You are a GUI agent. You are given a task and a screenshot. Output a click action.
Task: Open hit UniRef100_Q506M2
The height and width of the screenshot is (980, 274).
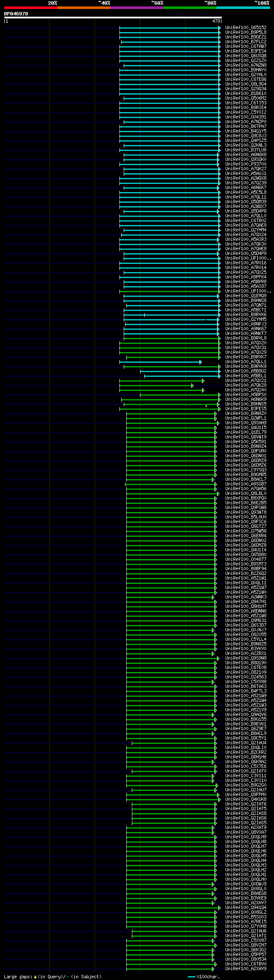(246, 98)
